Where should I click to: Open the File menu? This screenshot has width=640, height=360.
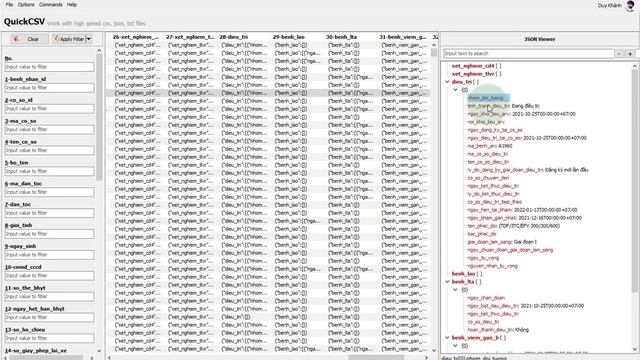9,4
